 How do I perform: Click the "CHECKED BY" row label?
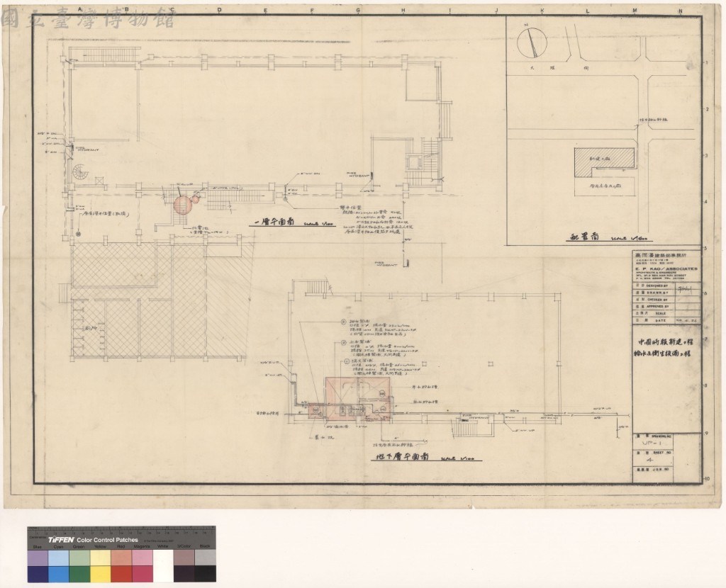658,300
